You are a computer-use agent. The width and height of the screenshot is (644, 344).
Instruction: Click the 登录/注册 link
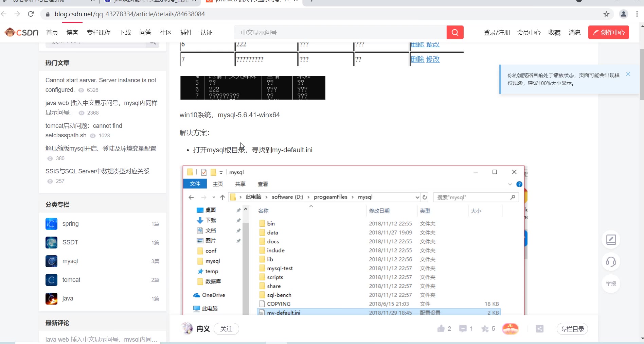(497, 33)
